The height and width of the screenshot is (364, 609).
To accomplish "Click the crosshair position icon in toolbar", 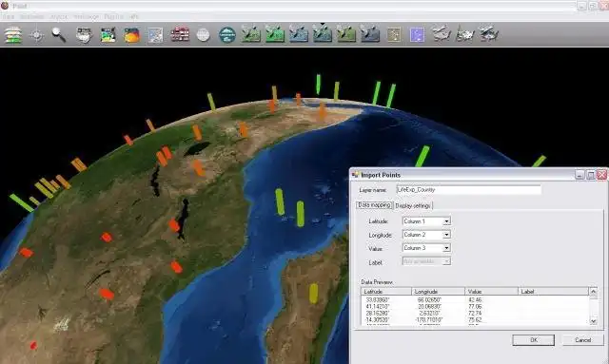I will point(37,35).
